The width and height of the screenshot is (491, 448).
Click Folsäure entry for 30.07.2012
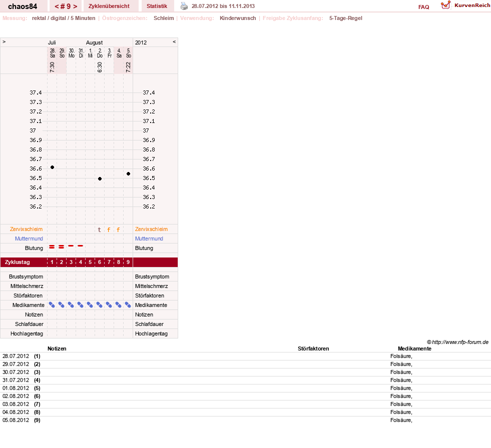point(401,372)
